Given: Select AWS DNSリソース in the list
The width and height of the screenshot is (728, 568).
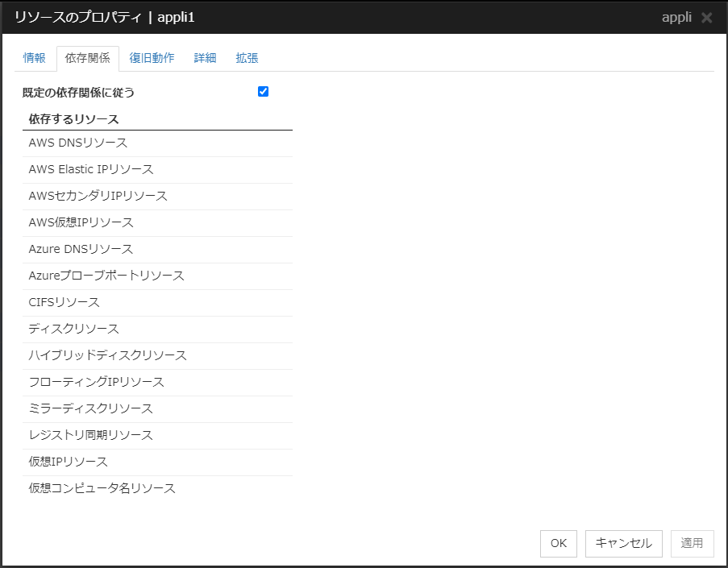Looking at the screenshot, I should (78, 143).
